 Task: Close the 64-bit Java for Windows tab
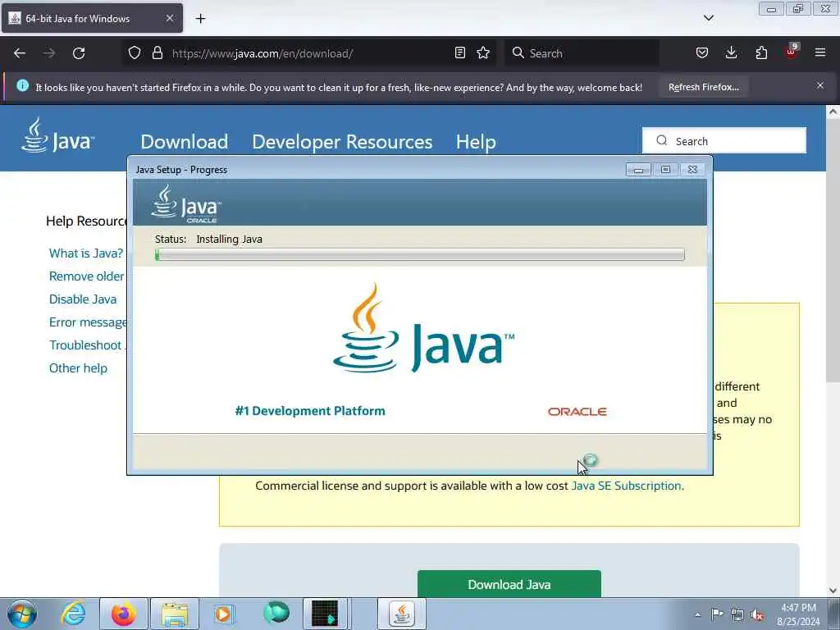[x=169, y=18]
